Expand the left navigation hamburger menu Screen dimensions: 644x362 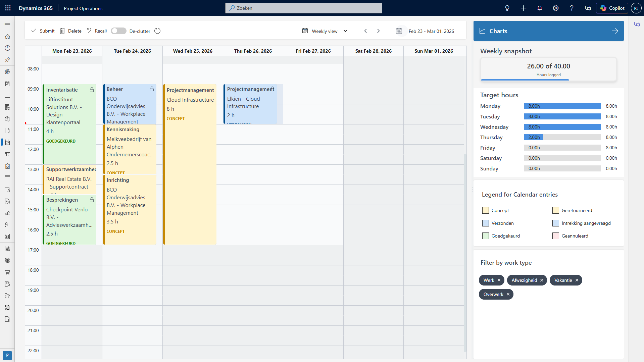tap(7, 23)
